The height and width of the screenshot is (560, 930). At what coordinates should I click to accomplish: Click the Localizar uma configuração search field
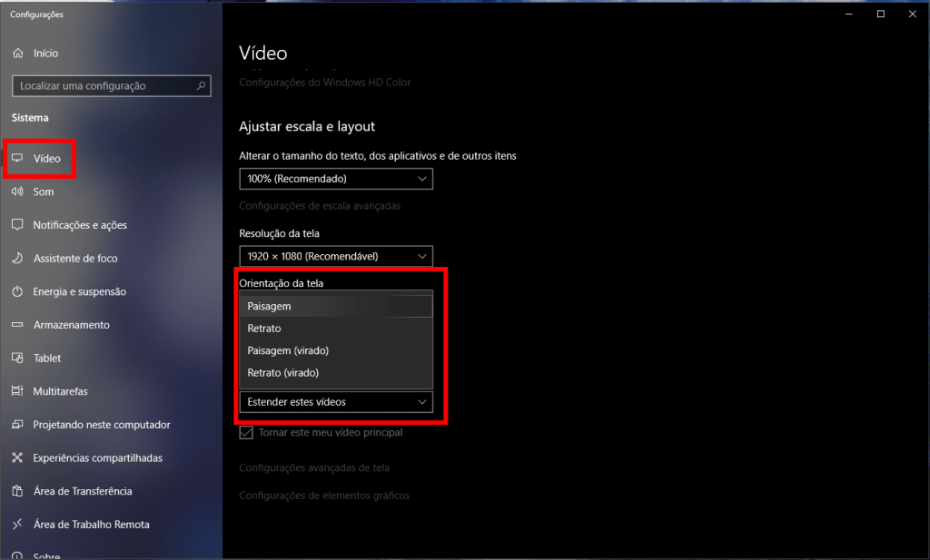coord(112,86)
